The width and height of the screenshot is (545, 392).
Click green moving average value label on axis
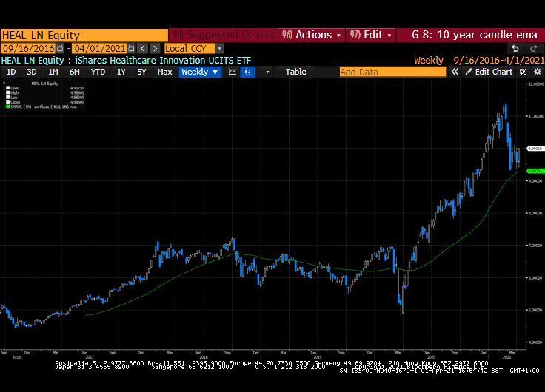click(x=535, y=171)
